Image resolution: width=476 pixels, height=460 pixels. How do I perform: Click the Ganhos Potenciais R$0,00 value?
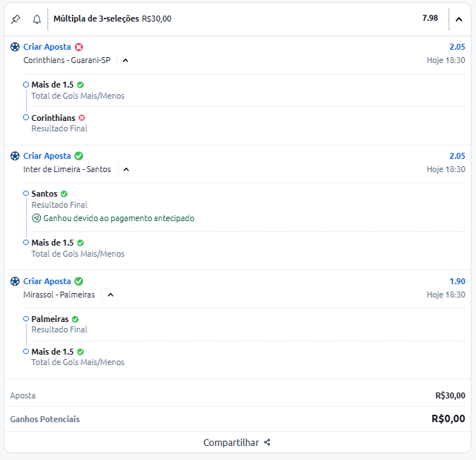click(x=448, y=418)
